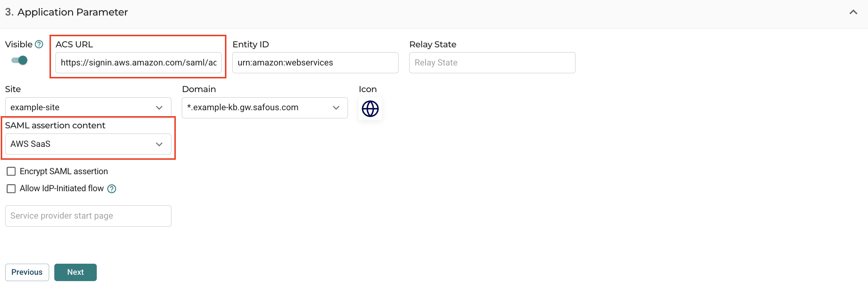Click help icon beside Allow IdP-Initiated flow
868x287 pixels.
pos(112,189)
